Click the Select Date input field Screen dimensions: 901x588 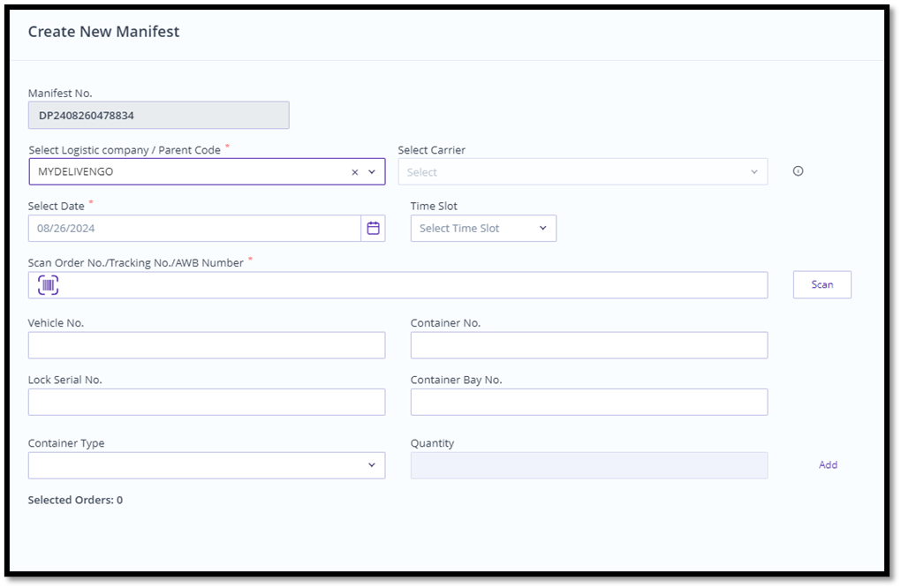(x=194, y=229)
